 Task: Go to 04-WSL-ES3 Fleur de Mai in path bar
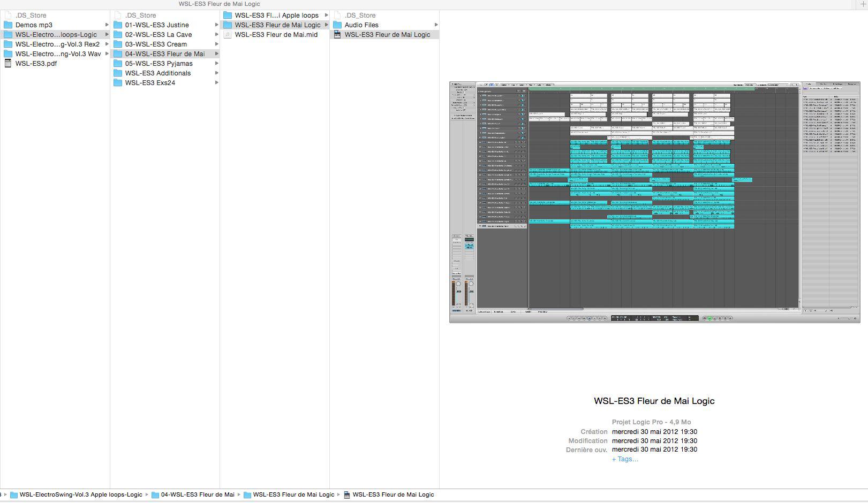(198, 495)
